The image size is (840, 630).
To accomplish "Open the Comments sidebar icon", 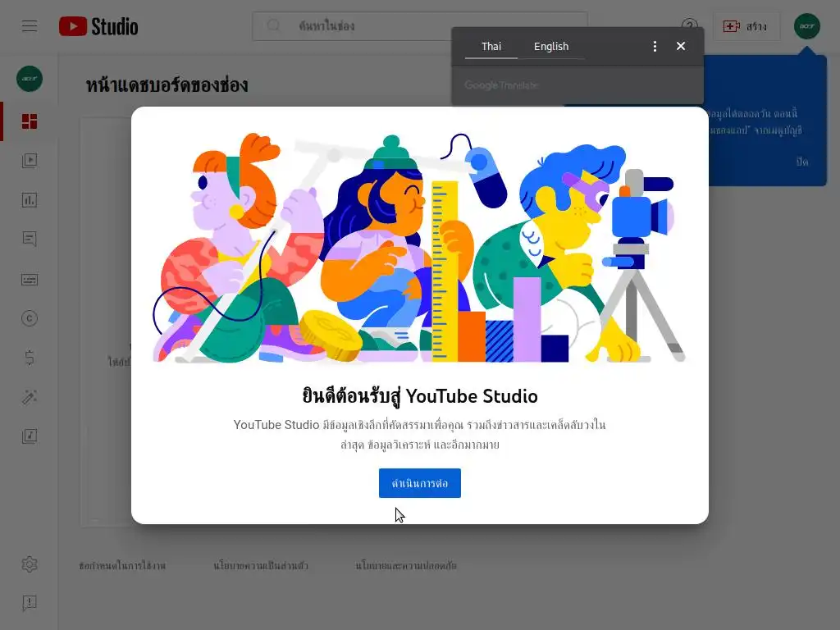I will click(x=30, y=239).
